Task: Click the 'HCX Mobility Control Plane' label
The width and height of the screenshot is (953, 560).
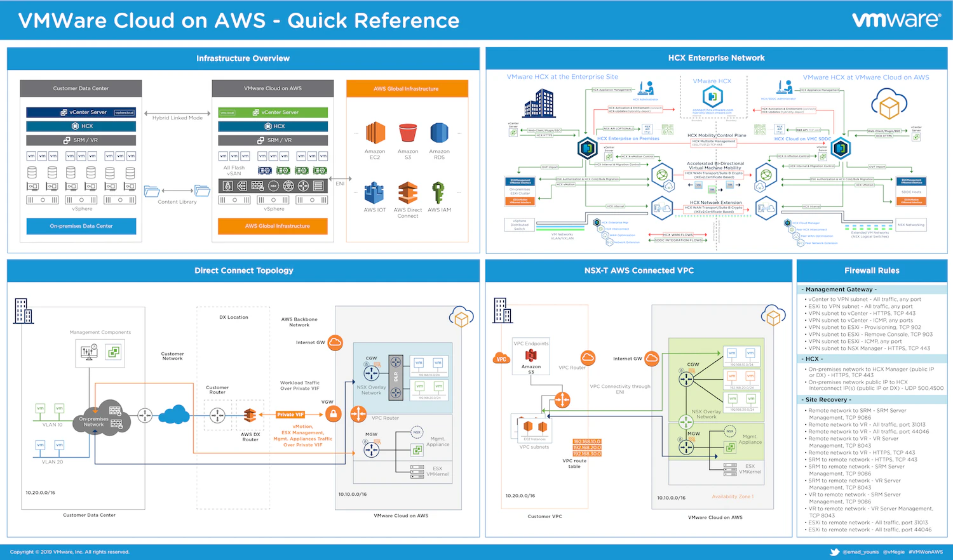Action: pyautogui.click(x=717, y=135)
